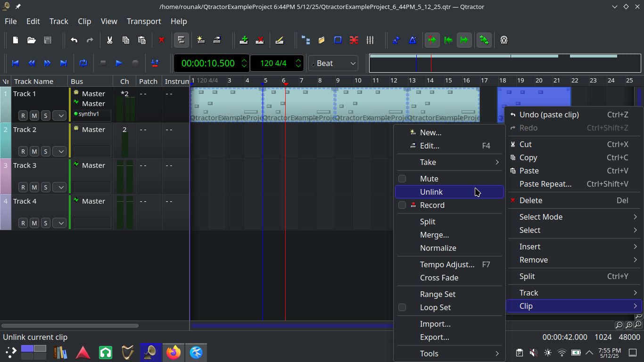Arm Track 1 with its R button
The height and width of the screenshot is (362, 644).
[x=23, y=115]
